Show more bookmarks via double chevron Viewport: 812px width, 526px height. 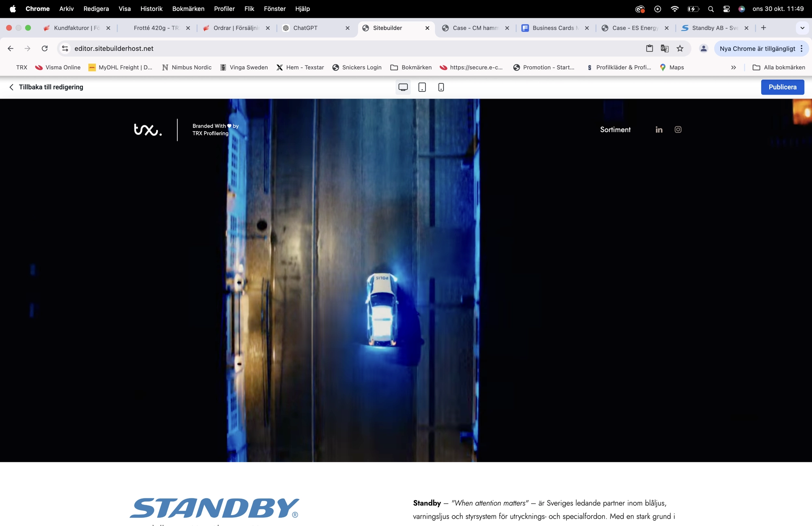click(x=733, y=67)
